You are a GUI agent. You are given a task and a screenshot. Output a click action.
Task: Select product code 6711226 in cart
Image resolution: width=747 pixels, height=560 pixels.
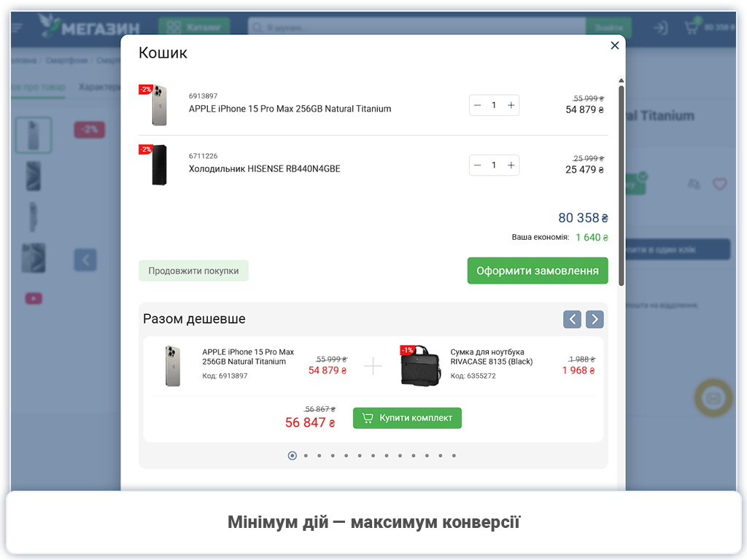pos(203,156)
